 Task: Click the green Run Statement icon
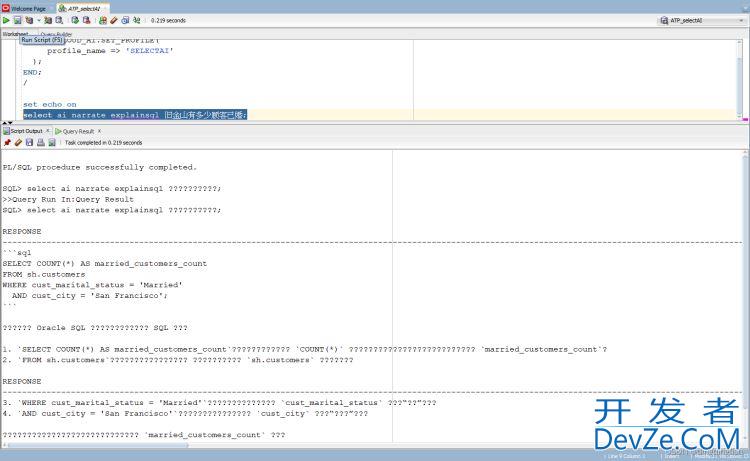click(x=6, y=20)
